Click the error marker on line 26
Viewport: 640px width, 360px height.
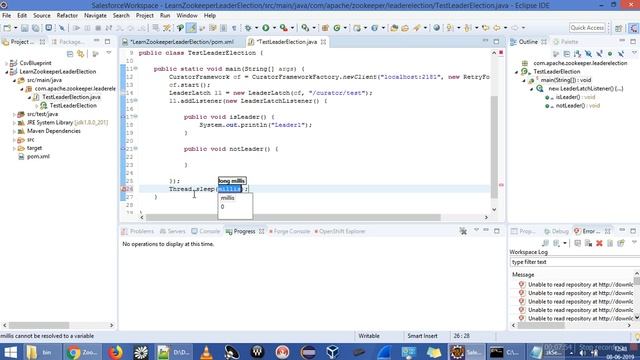point(123,189)
